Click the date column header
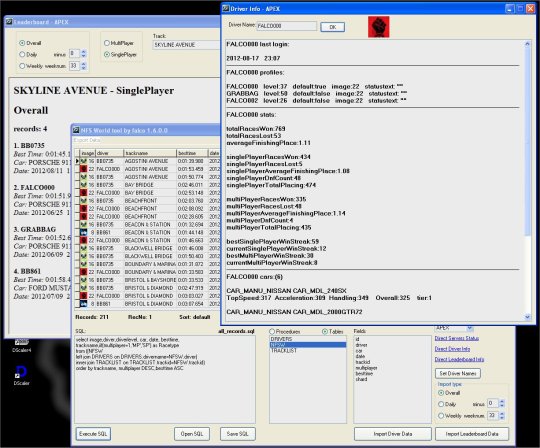Screen dimensions: 540x448 point(214,153)
